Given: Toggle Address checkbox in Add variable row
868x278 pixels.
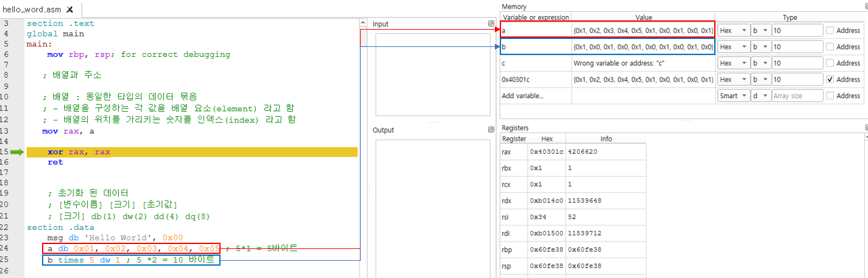Looking at the screenshot, I should pos(830,96).
